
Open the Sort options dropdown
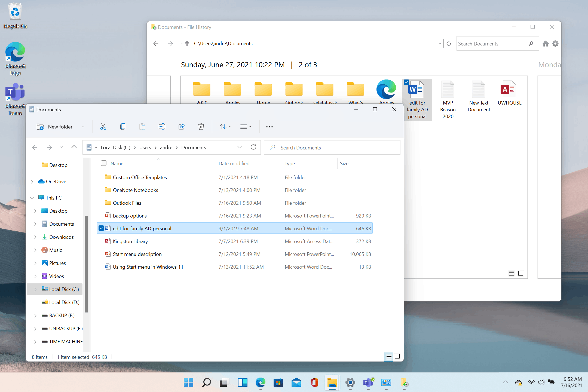[225, 127]
